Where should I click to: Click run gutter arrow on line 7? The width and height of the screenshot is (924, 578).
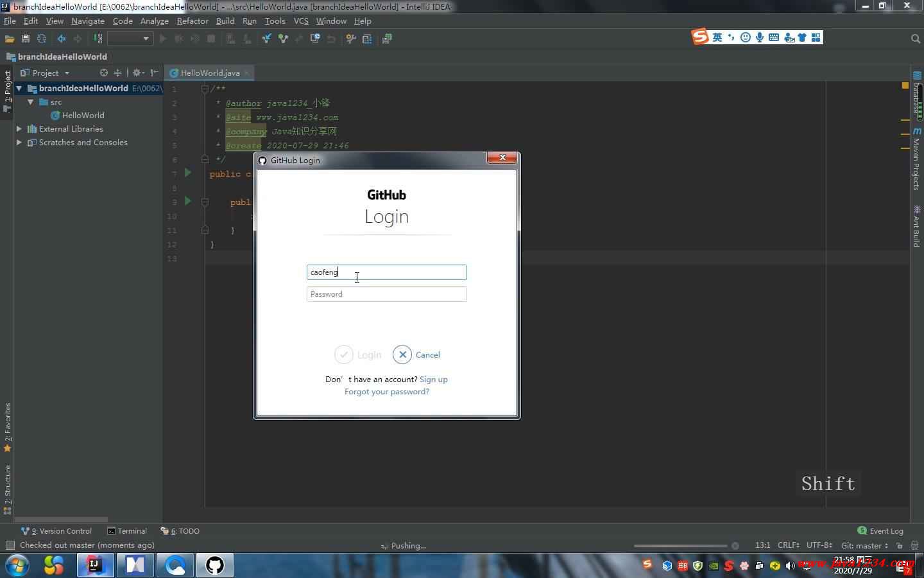tap(188, 173)
